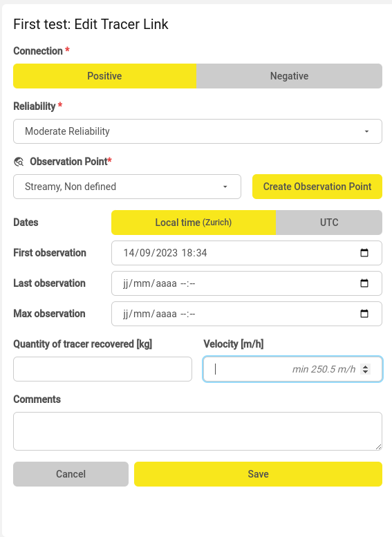Switch dates to UTC
The height and width of the screenshot is (537, 392).
coord(329,223)
